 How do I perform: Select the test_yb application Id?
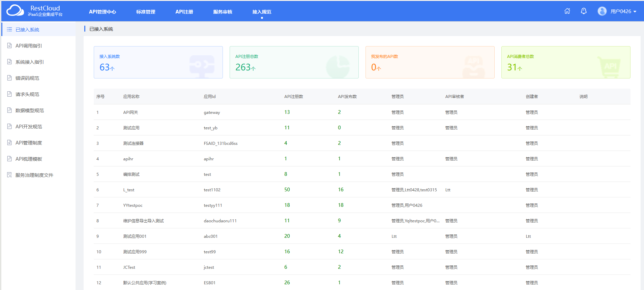210,128
